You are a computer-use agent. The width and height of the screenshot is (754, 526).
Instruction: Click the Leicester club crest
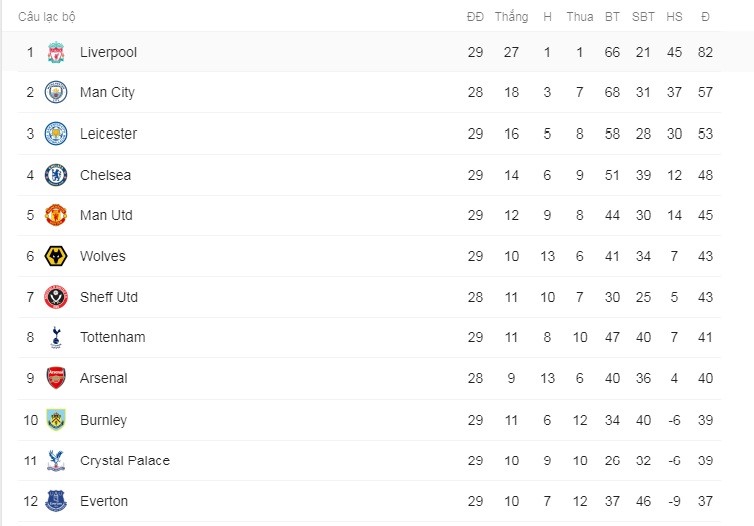click(56, 134)
